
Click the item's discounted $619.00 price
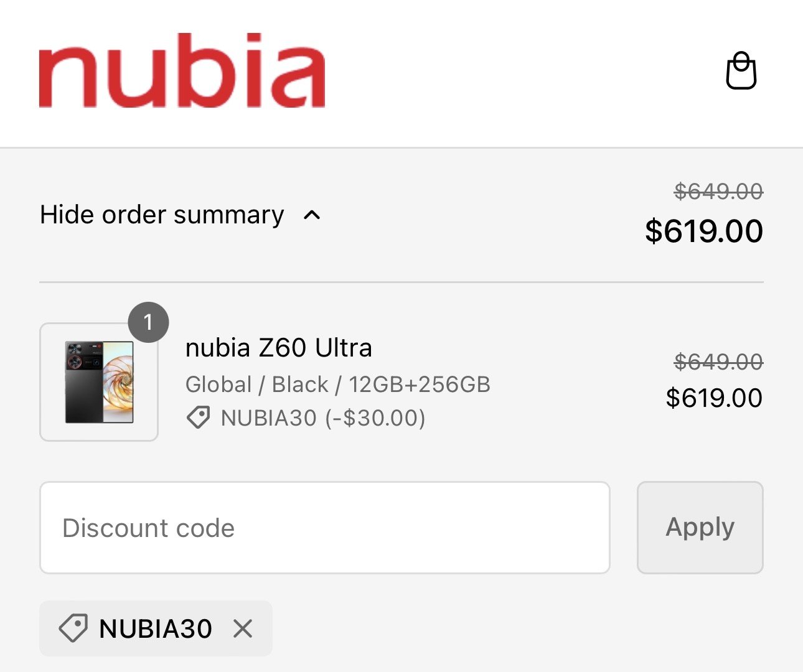click(x=713, y=398)
